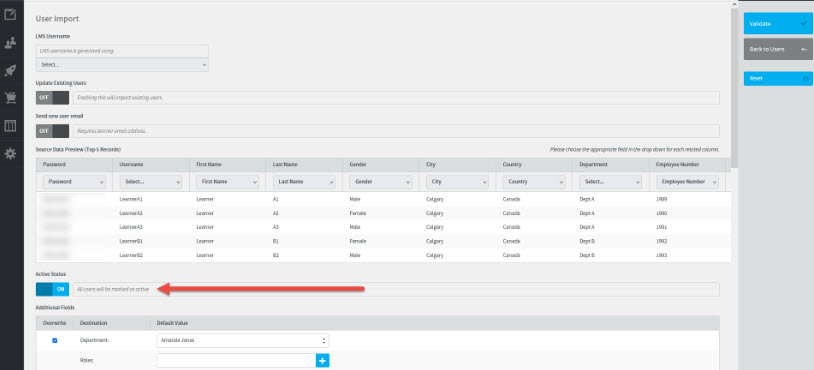Click employee number 1989 cell
The height and width of the screenshot is (370, 814).
click(x=661, y=199)
